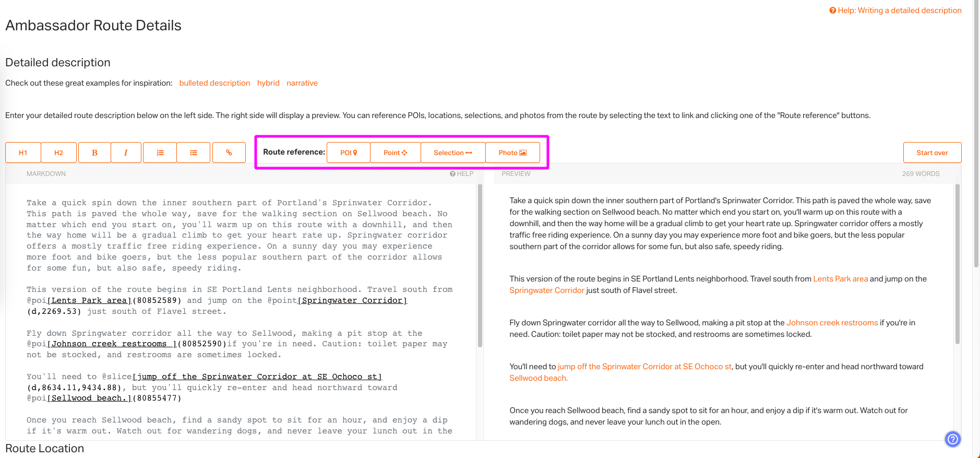Click the Start over button

coord(932,152)
